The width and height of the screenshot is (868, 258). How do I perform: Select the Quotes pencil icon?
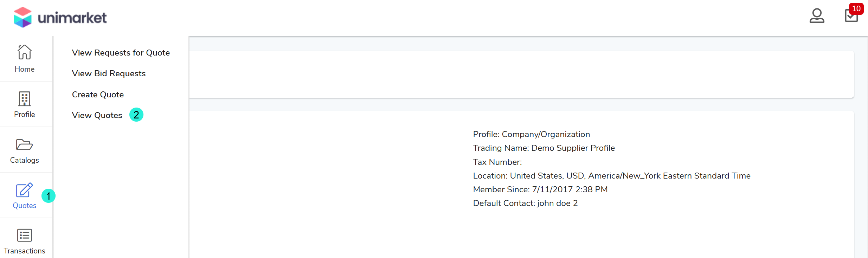click(24, 190)
